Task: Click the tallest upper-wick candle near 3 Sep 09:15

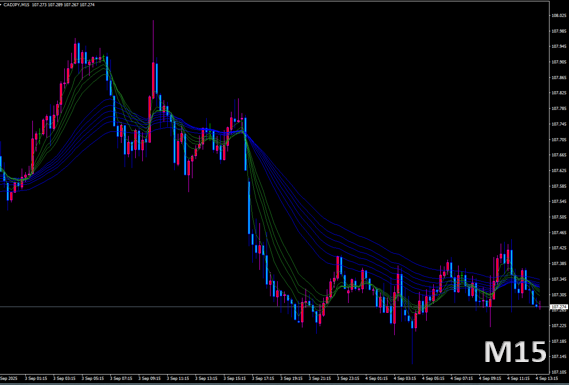Action: [x=153, y=80]
